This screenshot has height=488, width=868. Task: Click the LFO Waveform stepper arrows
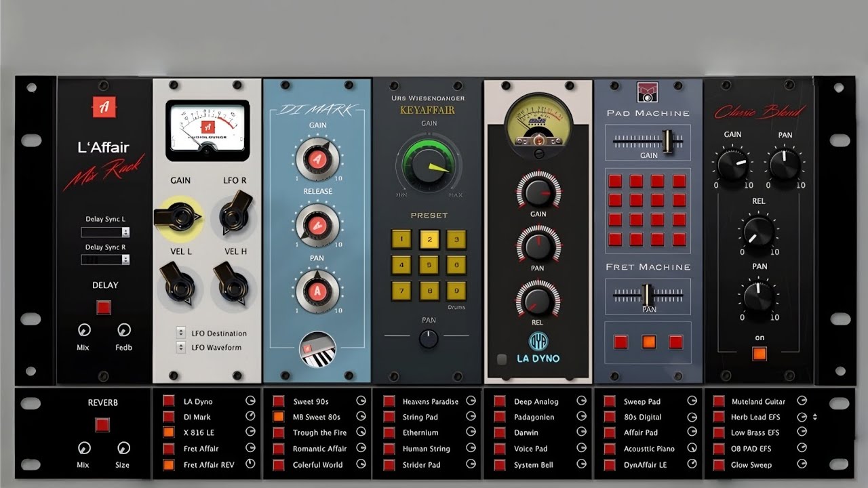click(181, 347)
